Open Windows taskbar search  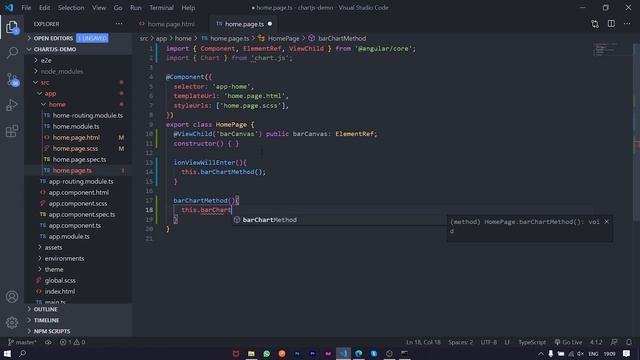point(23,353)
